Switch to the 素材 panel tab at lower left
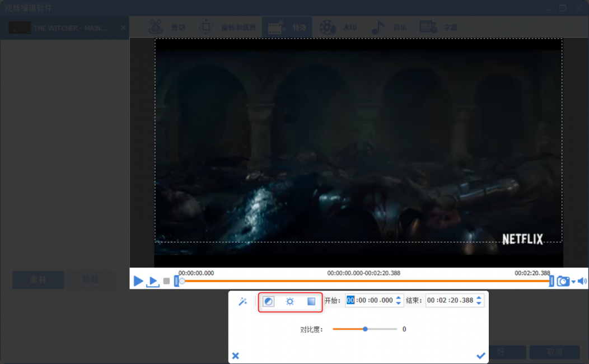This screenshot has height=364, width=589. coord(38,279)
